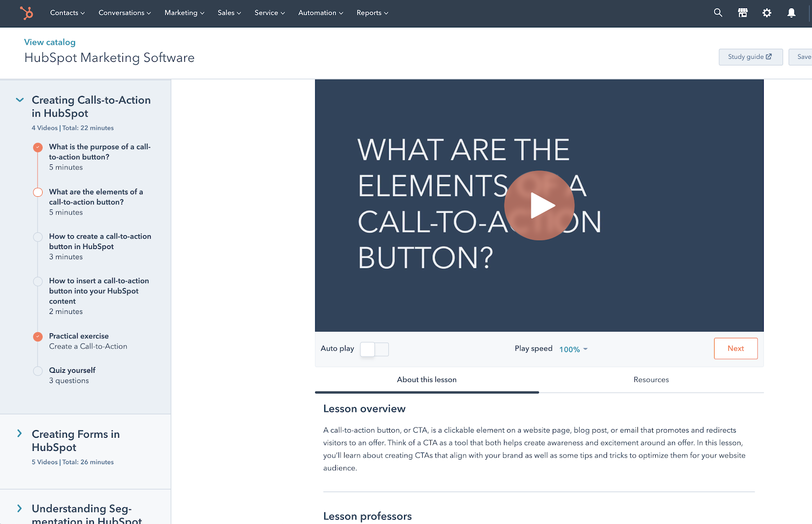Open 'What is the purpose' lesson
812x524 pixels.
(x=100, y=157)
